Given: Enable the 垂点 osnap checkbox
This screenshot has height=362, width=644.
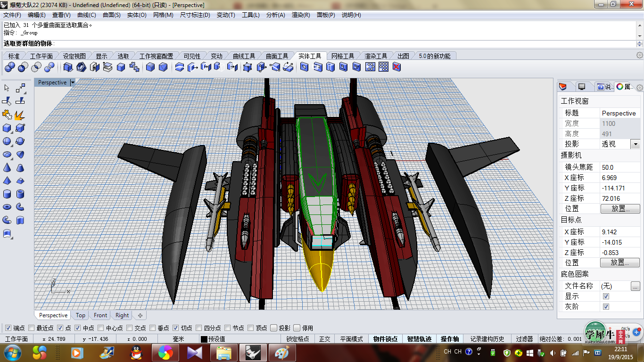Looking at the screenshot, I should point(153,328).
